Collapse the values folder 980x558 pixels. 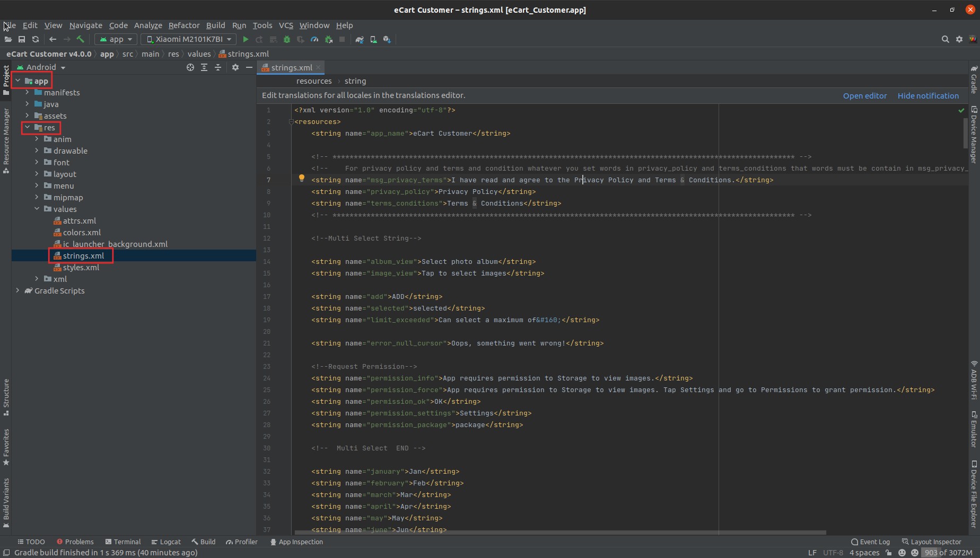[37, 209]
